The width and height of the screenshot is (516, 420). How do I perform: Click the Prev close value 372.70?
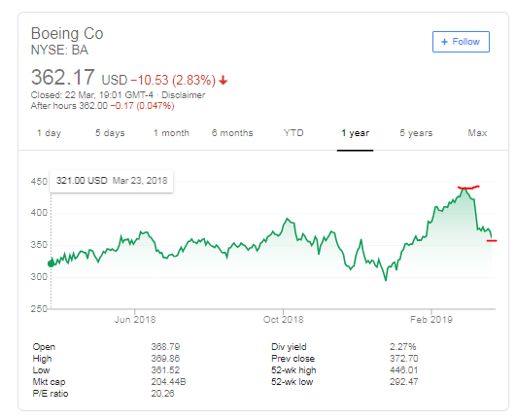coord(404,359)
